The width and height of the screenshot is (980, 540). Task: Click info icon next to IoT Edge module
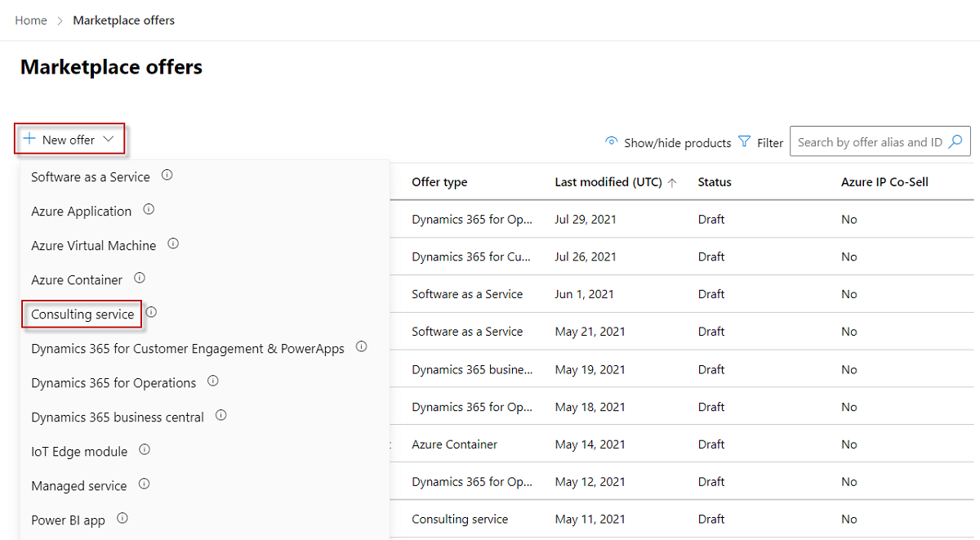145,449
